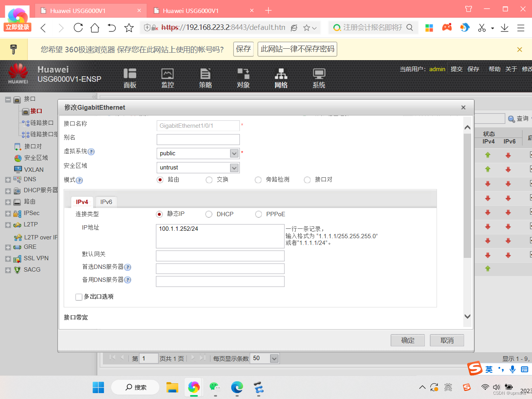Expand the DNS tree node
532x399 pixels.
pyautogui.click(x=8, y=180)
